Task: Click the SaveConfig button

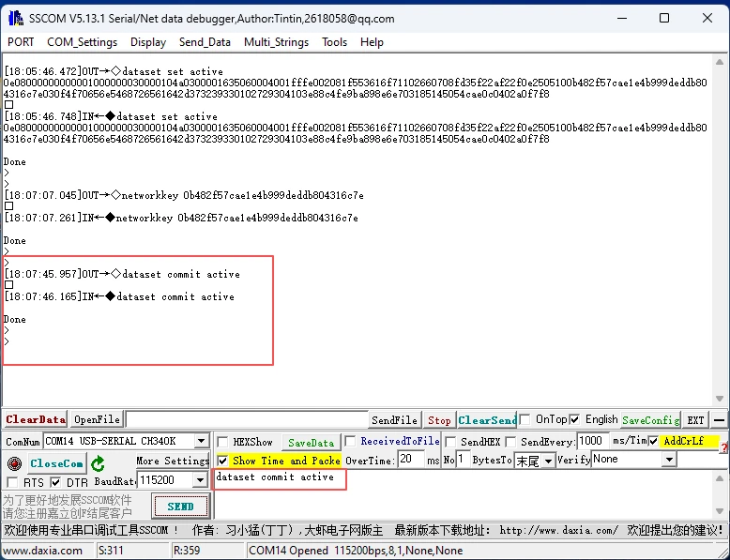Action: 650,420
